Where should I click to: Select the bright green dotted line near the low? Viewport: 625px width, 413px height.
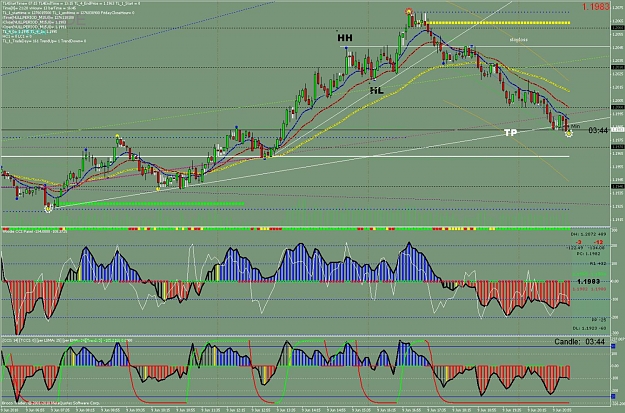tap(151, 204)
